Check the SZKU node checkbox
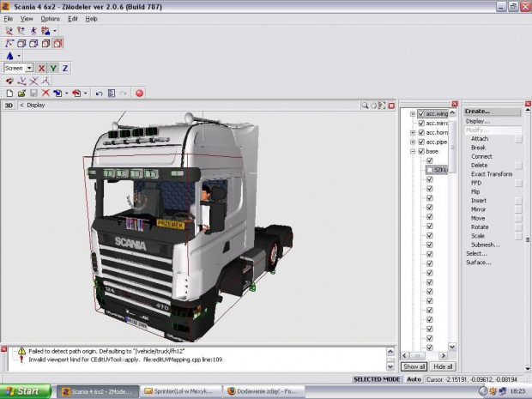 [x=430, y=170]
